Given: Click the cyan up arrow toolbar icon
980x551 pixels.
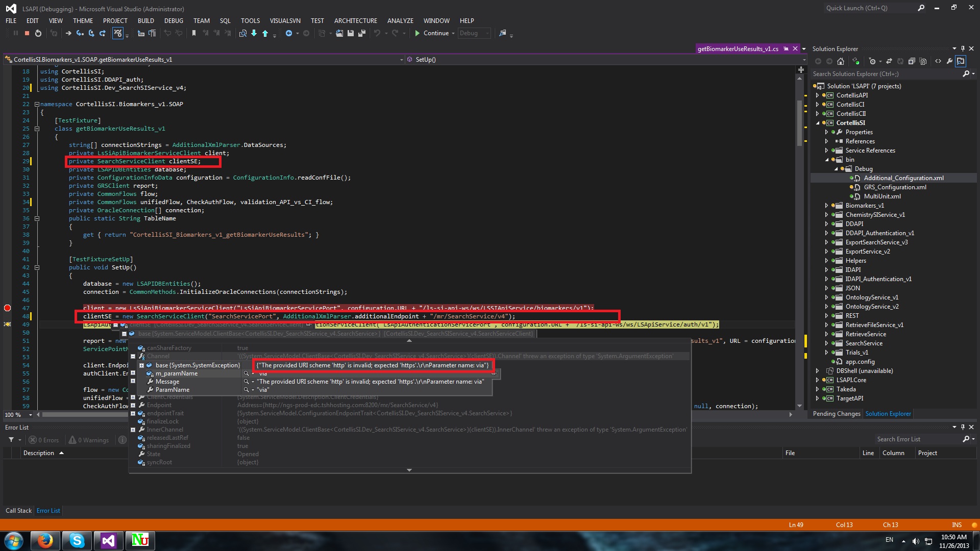Looking at the screenshot, I should (265, 33).
